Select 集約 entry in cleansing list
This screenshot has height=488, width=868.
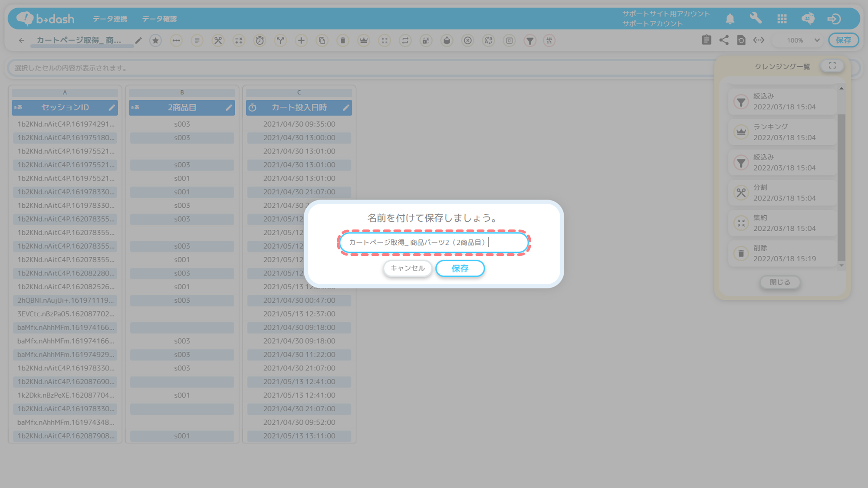(x=782, y=223)
